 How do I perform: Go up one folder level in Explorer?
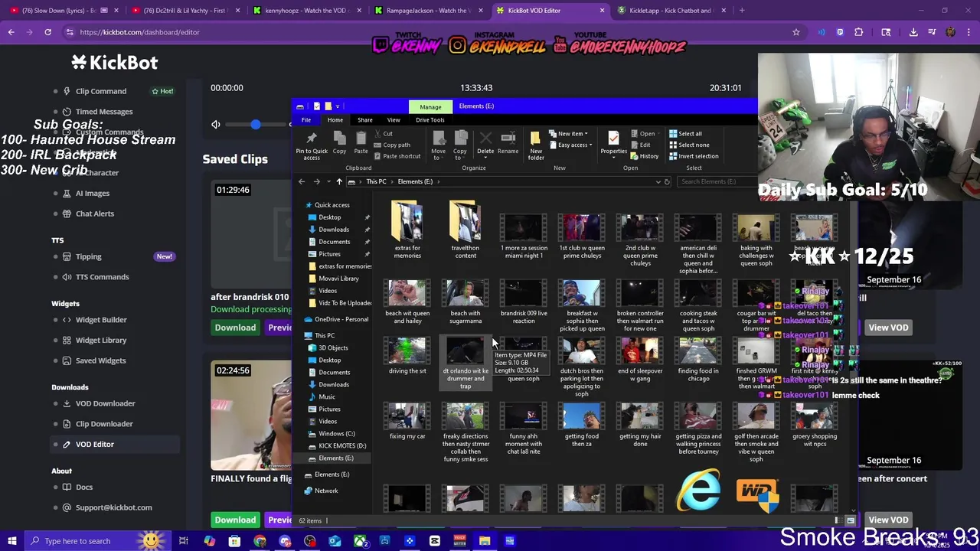point(339,181)
